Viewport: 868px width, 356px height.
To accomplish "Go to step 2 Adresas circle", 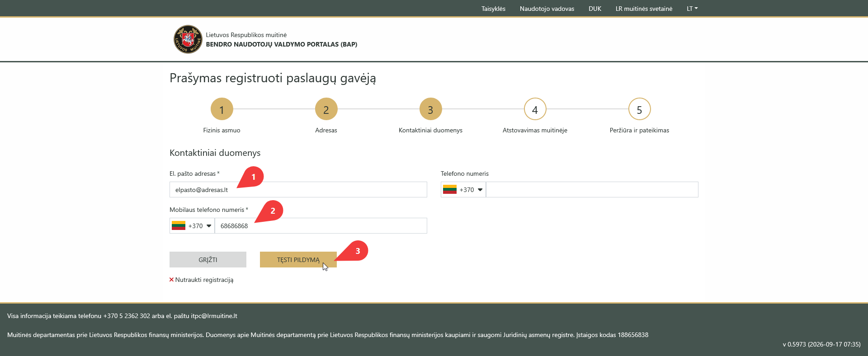I will [x=326, y=109].
